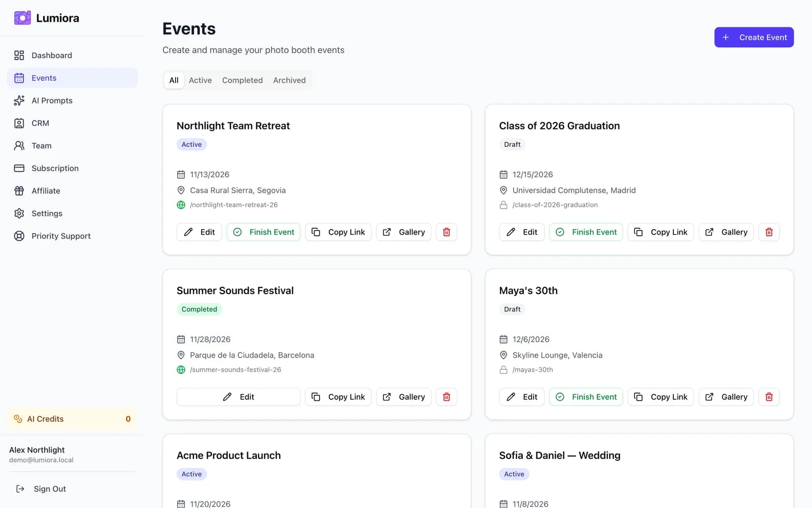Click location pin beside Universidad Complutense
This screenshot has width=812, height=508.
point(503,190)
